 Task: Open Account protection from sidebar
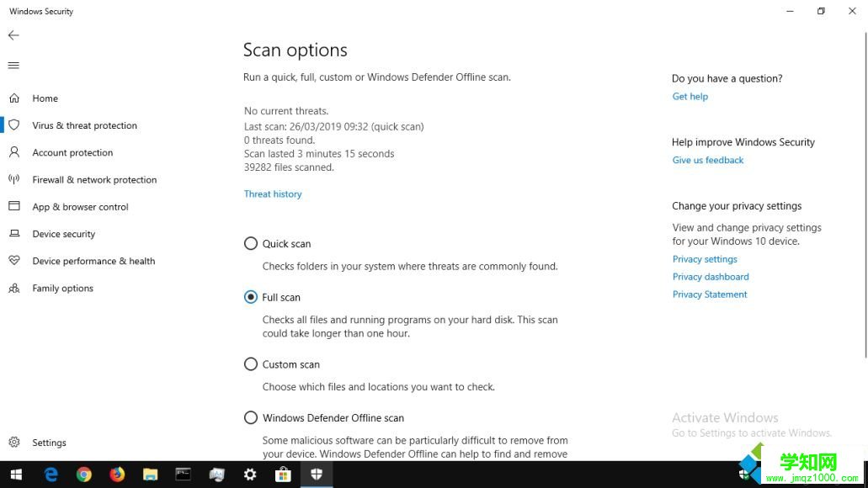(72, 152)
